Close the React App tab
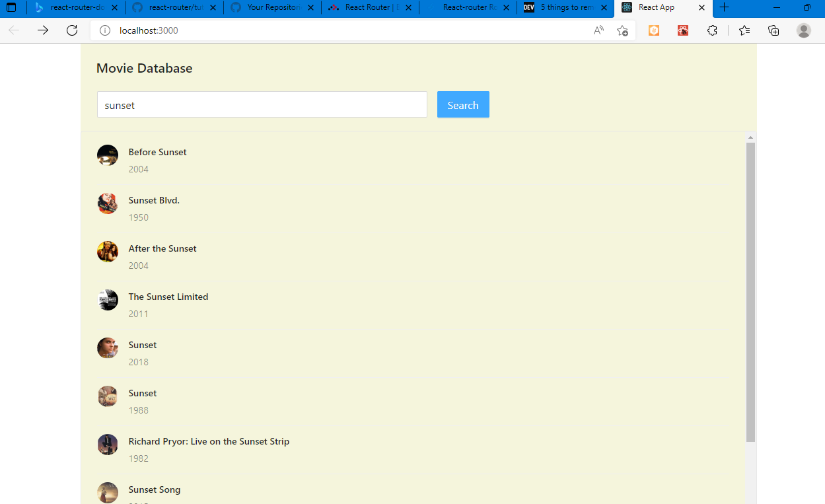This screenshot has width=825, height=504. click(701, 7)
